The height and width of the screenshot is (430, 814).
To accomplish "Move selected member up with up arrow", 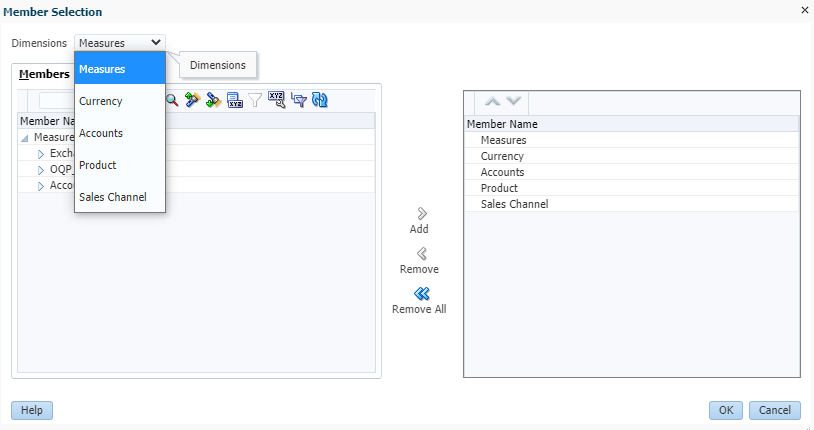I will 492,101.
